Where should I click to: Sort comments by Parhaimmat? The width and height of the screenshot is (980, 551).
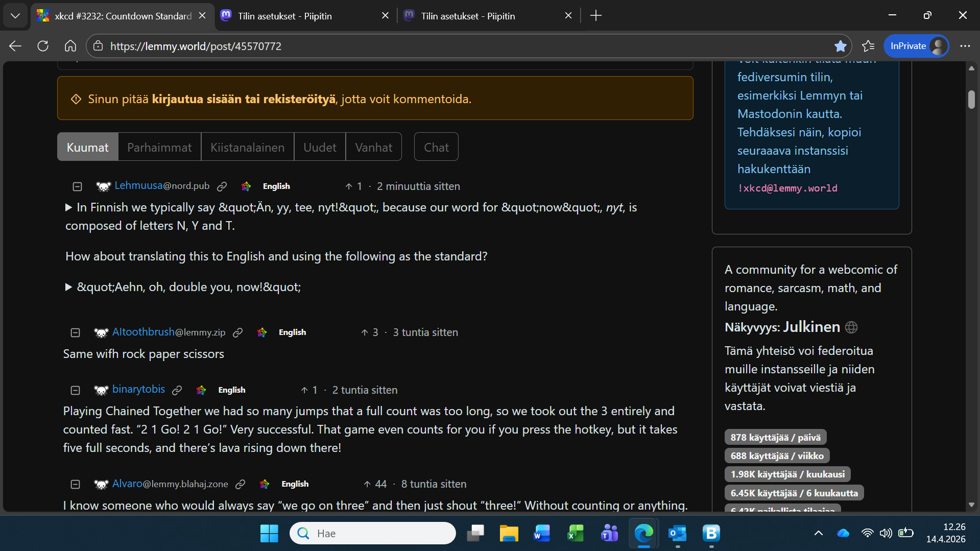[159, 148]
